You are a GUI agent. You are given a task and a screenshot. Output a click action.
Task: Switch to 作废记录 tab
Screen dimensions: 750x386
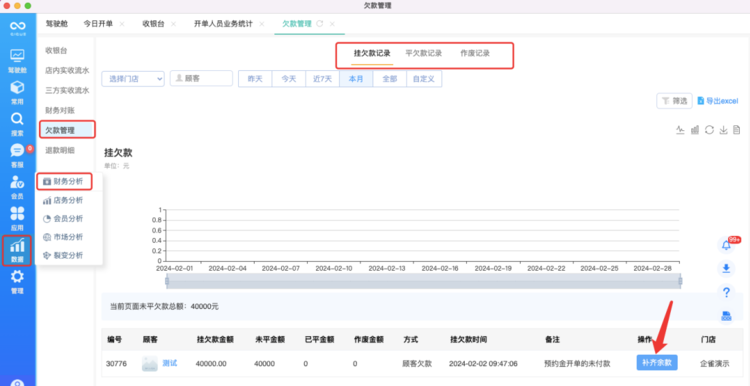pos(475,54)
